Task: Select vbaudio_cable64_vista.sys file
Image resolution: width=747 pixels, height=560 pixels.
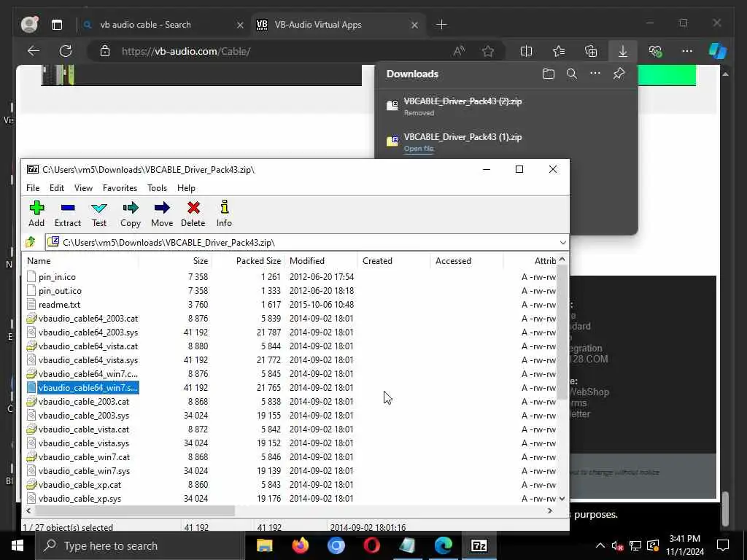Action: click(88, 360)
